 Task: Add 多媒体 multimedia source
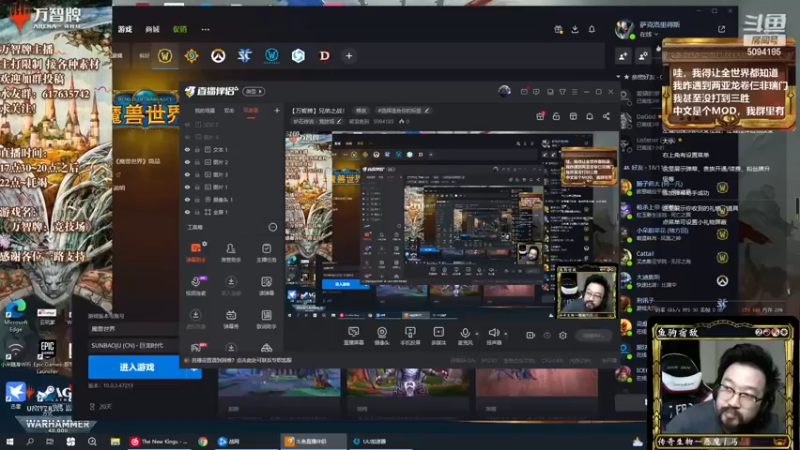[x=438, y=336]
